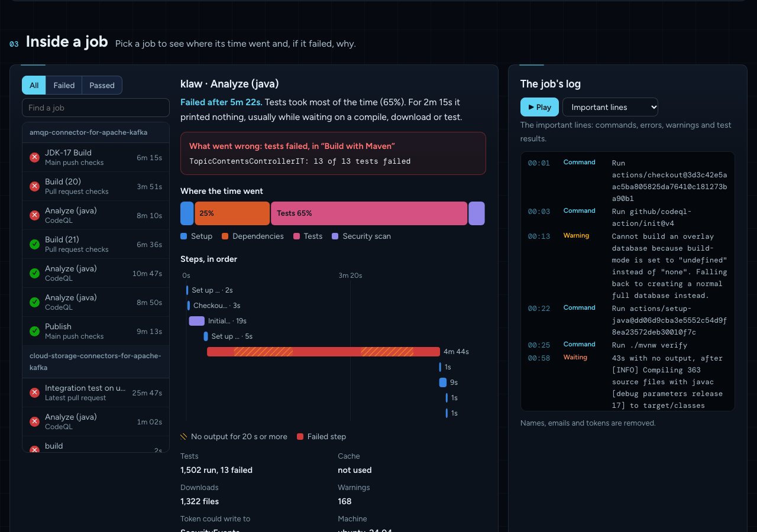Click the failed icon on the 8m 10s Analyze job

[34, 215]
